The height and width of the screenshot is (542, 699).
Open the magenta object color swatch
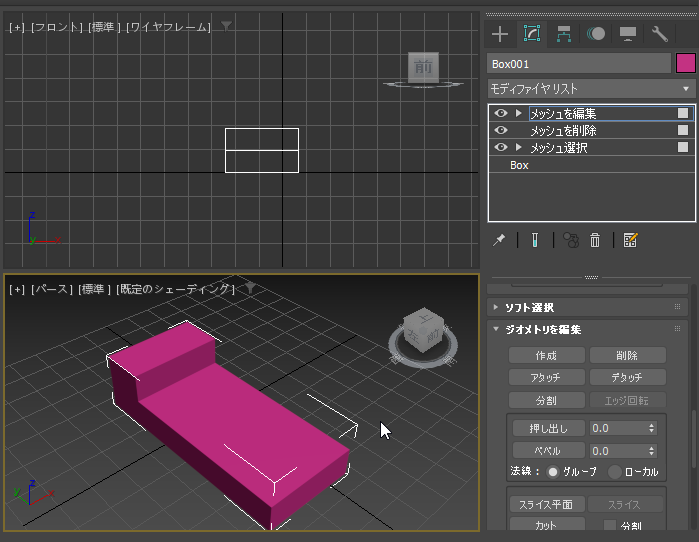[686, 63]
